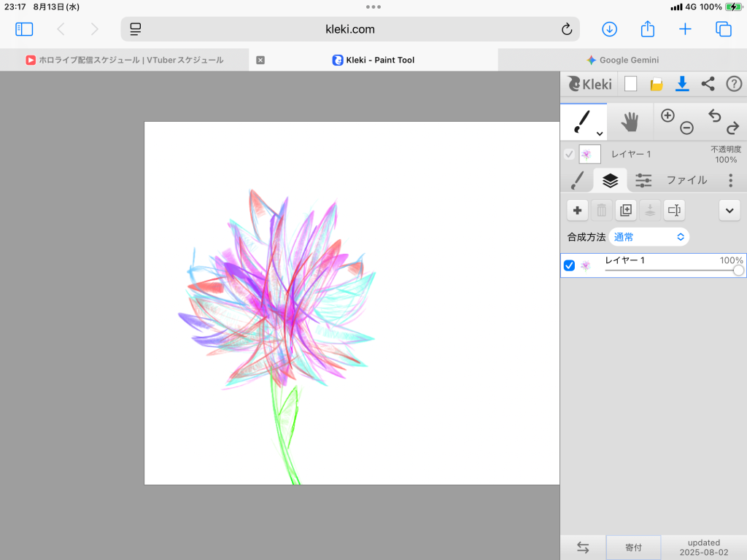Toggle visibility checkbox of レイヤー 1
The width and height of the screenshot is (747, 560).
570,265
